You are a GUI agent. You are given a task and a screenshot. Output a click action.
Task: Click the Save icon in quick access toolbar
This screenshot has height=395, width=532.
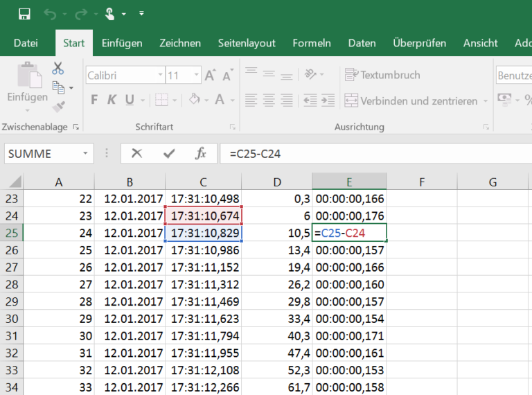(x=24, y=14)
